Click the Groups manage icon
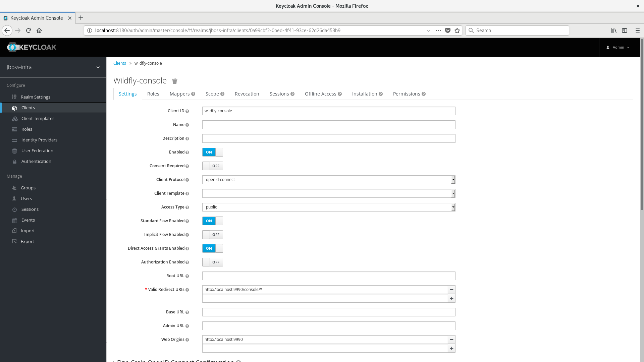This screenshot has height=362, width=644. [14, 187]
